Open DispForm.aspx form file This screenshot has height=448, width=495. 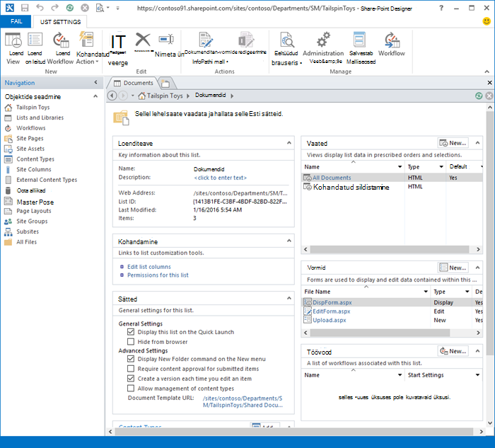(332, 302)
